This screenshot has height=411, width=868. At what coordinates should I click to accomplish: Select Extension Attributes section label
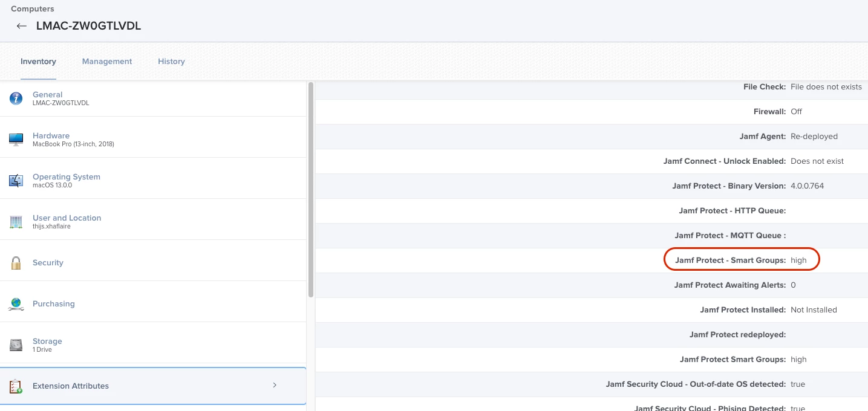(71, 386)
